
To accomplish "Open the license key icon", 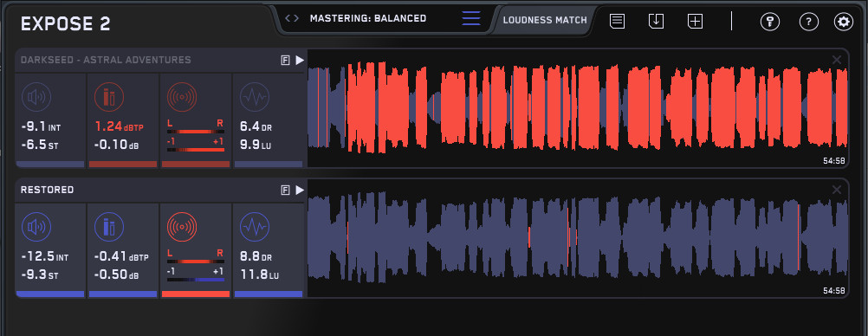I will coord(770,22).
